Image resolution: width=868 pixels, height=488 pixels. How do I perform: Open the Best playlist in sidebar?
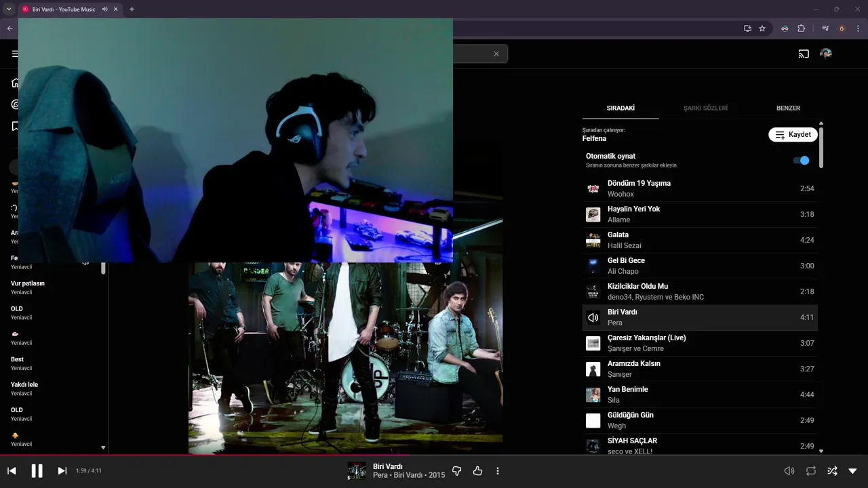[18, 359]
